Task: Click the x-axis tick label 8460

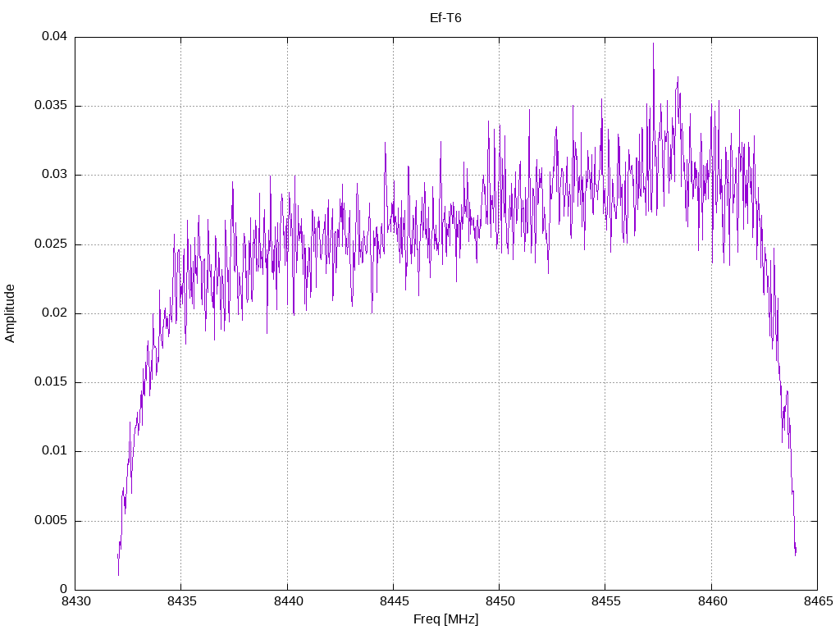Action: click(713, 601)
